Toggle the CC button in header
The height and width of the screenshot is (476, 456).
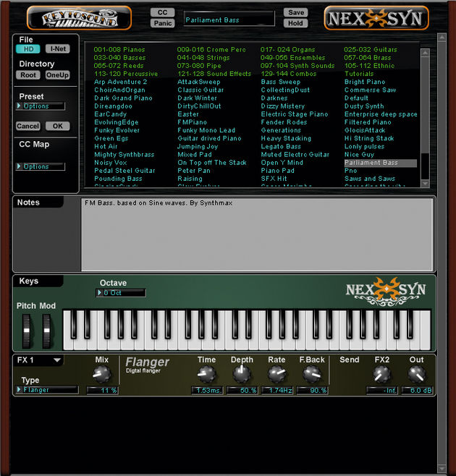coord(163,12)
